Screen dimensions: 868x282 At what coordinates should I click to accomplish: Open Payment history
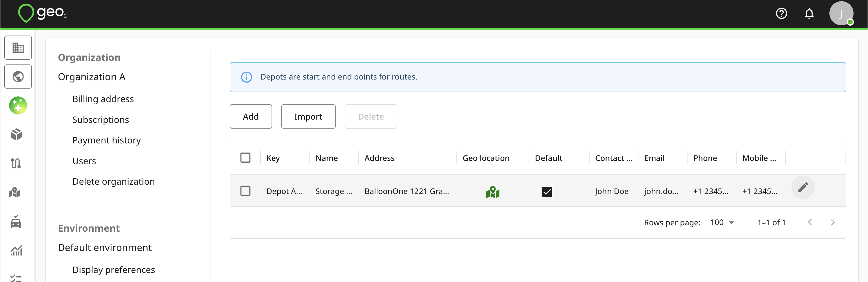tap(106, 140)
